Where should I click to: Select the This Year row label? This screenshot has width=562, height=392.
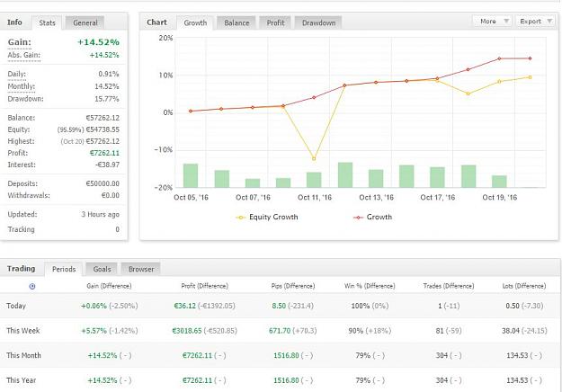pos(22,380)
